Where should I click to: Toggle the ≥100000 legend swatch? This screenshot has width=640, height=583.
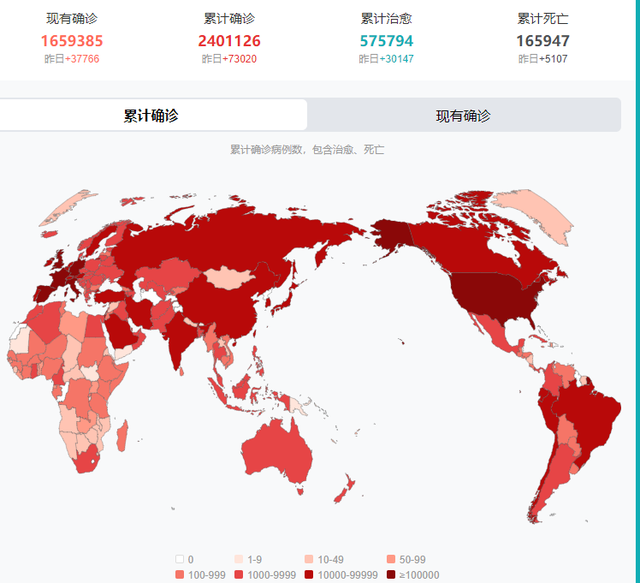391,575
